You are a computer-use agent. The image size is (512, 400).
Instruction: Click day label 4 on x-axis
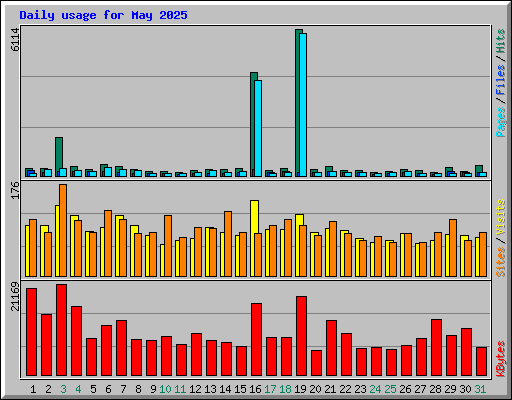tap(78, 389)
